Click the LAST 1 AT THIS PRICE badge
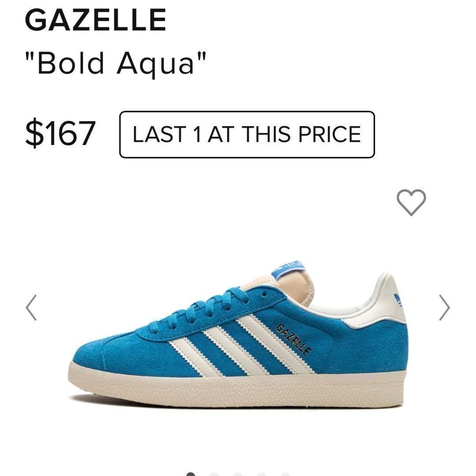The height and width of the screenshot is (476, 476). pos(247,134)
